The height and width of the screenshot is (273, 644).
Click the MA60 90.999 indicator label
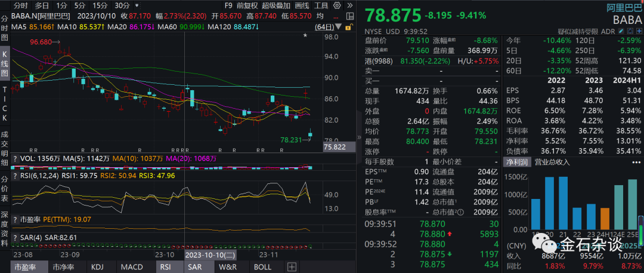point(182,27)
